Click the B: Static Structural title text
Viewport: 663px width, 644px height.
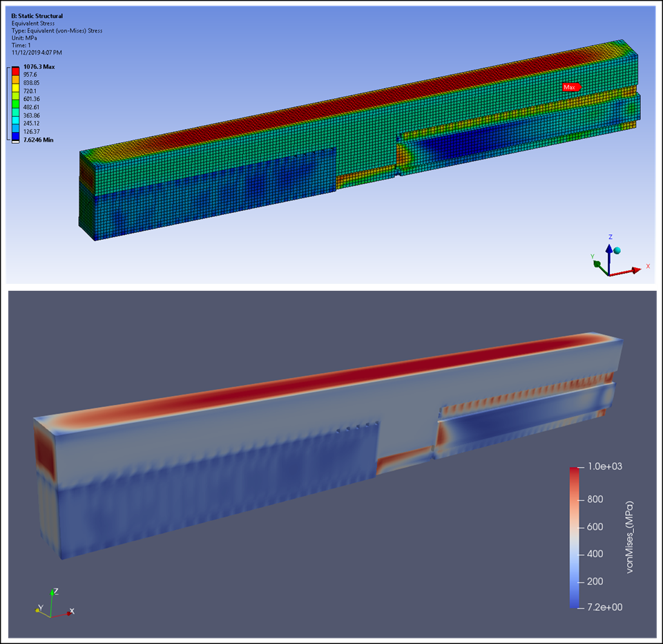[x=37, y=16]
